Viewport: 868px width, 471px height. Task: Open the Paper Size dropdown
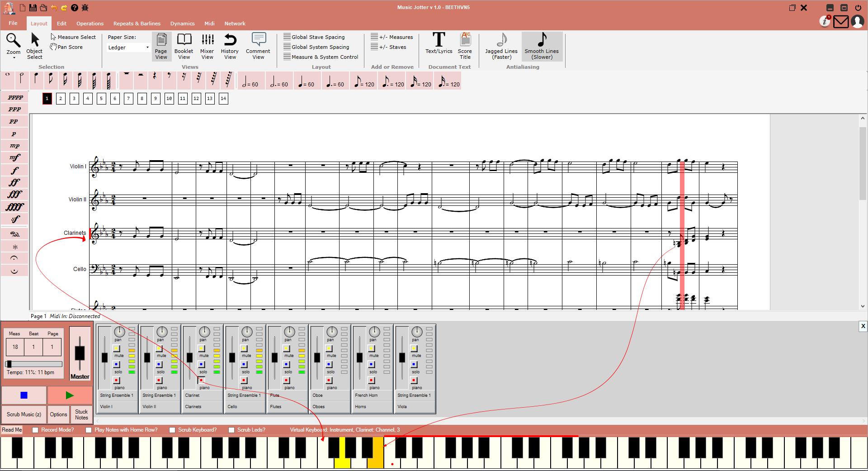click(x=147, y=47)
